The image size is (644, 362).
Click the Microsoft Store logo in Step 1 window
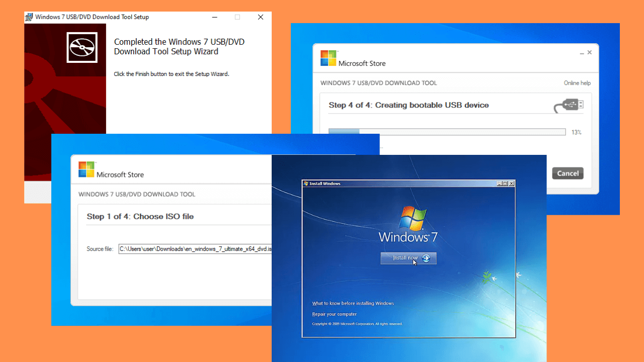point(87,169)
